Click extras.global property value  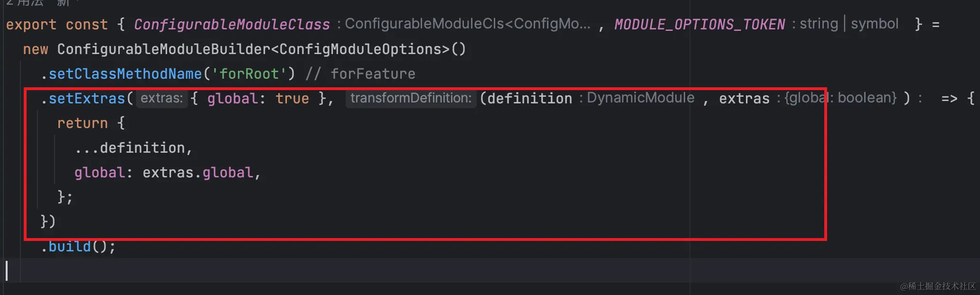click(x=198, y=172)
